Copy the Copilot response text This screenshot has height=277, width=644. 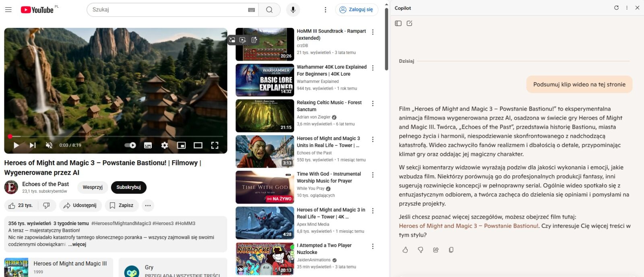point(451,250)
